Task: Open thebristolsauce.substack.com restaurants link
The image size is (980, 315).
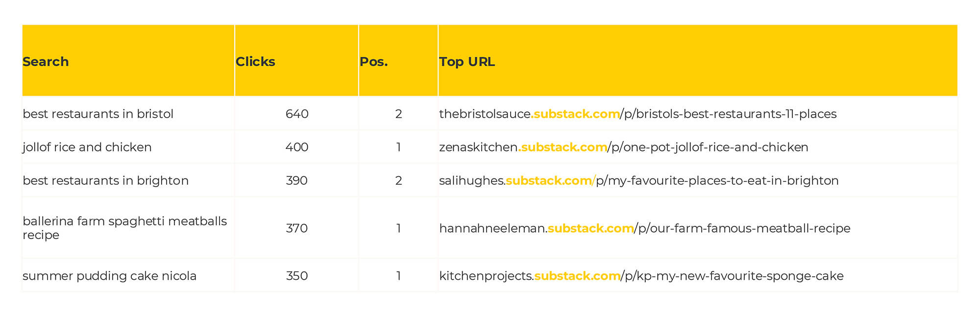Action: tap(637, 114)
